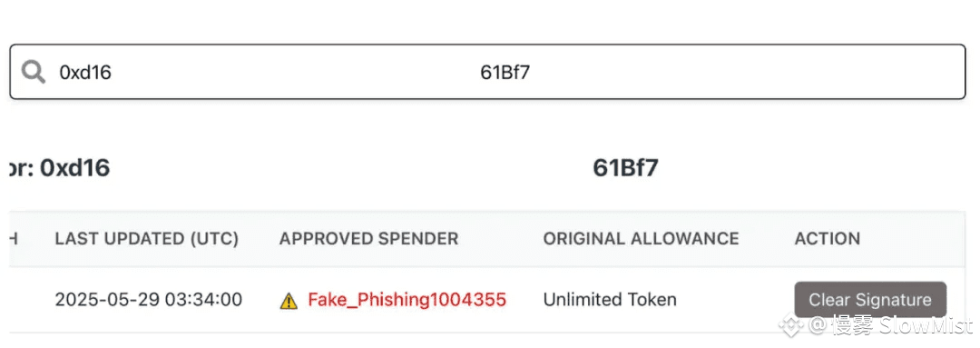Sort by LAST UPDATED (UTC) column
Screen dimensions: 980x348
147,238
